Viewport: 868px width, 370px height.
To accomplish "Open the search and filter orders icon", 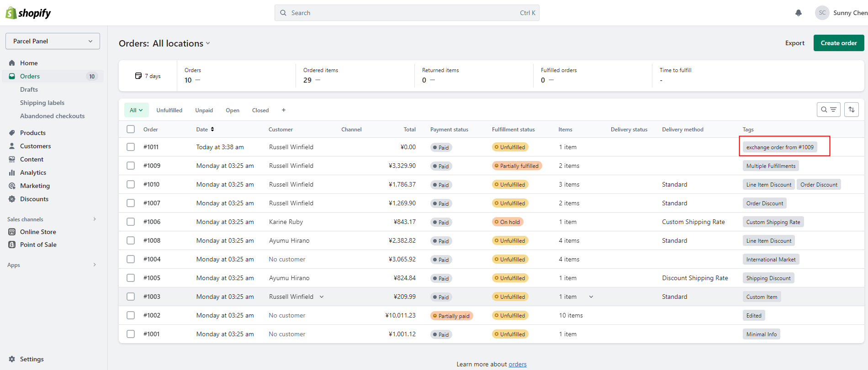I will (x=828, y=109).
